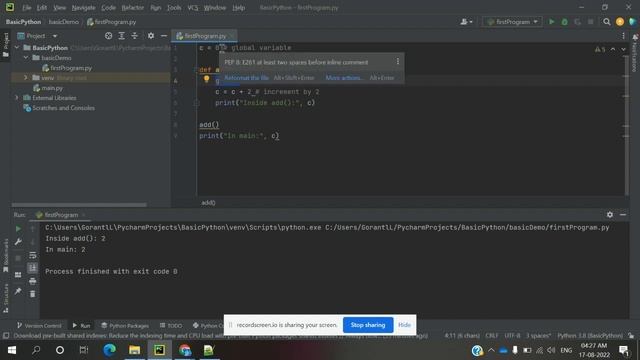Open Run panel wrench settings
Image resolution: width=640 pixels, height=360 pixels.
[x=18, y=242]
